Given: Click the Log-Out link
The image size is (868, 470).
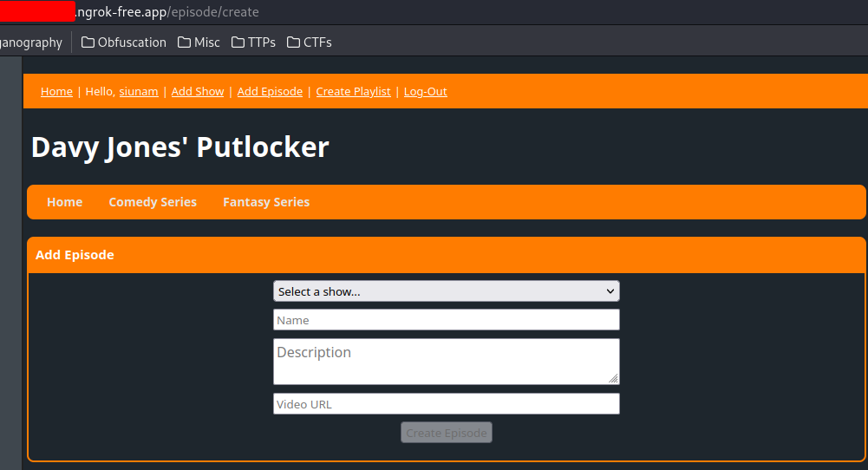Looking at the screenshot, I should pyautogui.click(x=425, y=91).
